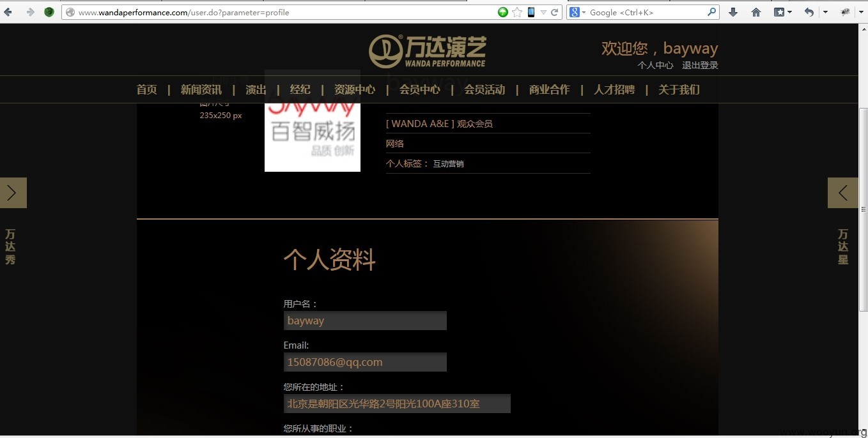868x438 pixels.
Task: Open the 首页 nav item
Action: (146, 89)
